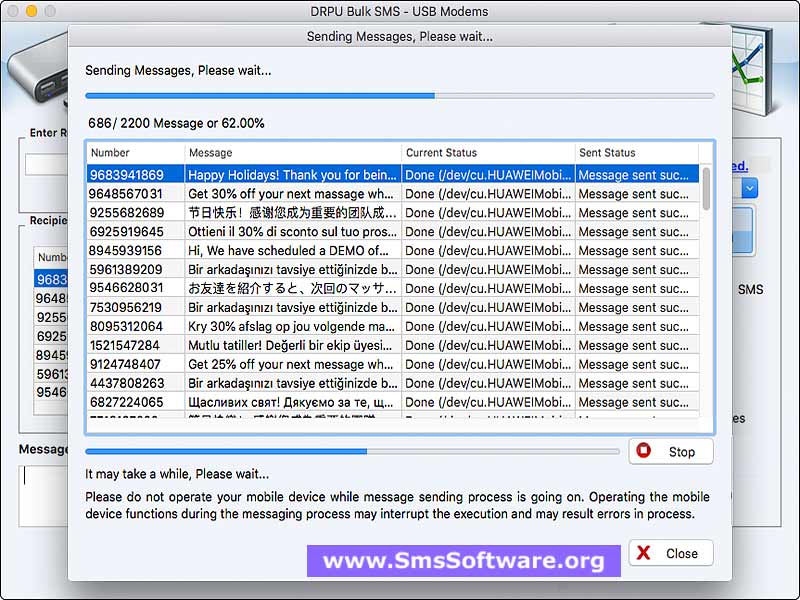Click the red Stop icon
Image resolution: width=800 pixels, height=600 pixels.
point(645,451)
